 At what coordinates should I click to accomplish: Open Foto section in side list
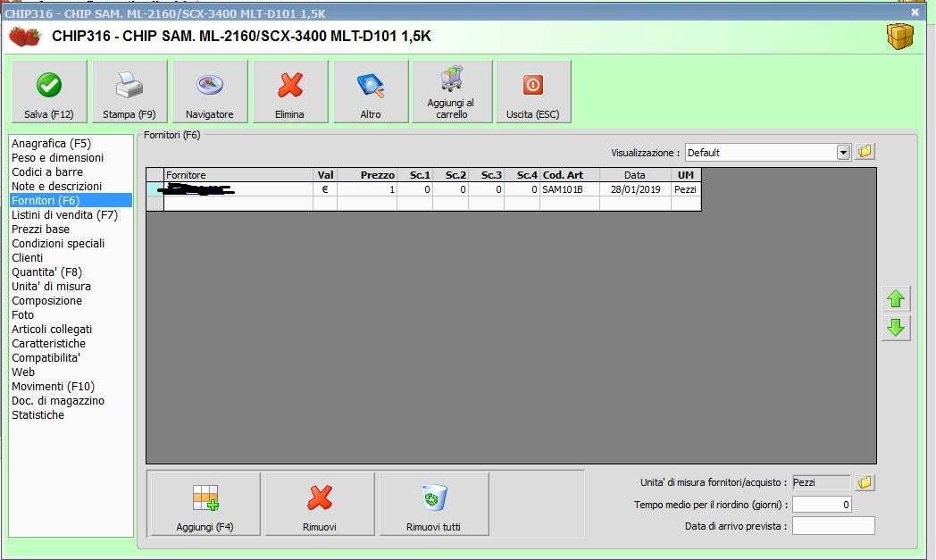pos(22,315)
